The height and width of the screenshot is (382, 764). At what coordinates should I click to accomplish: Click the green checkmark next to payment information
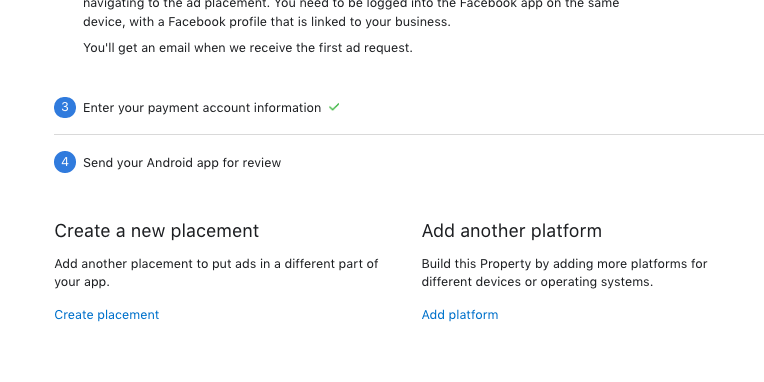[334, 107]
